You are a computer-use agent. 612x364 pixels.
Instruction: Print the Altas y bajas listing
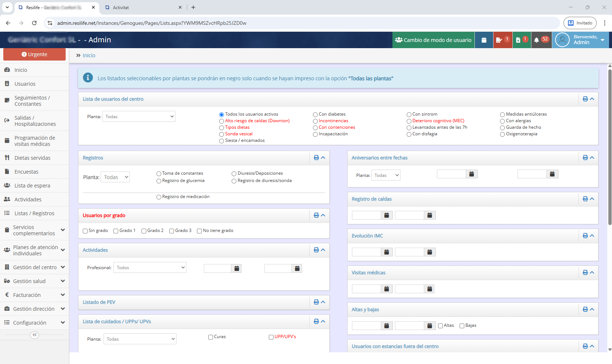(x=585, y=309)
